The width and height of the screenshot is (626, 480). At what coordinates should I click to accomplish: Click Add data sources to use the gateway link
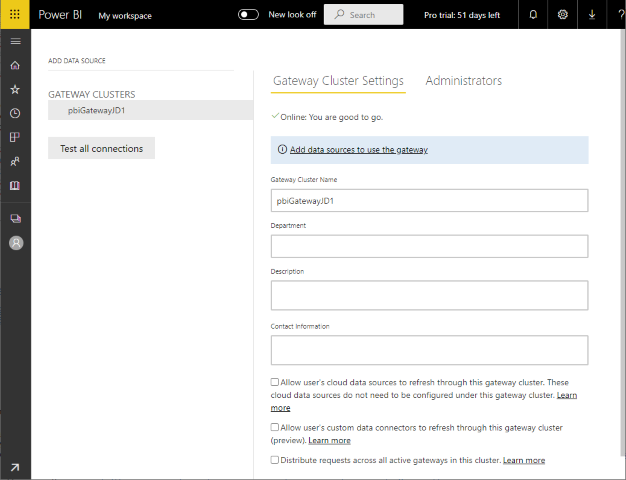click(359, 150)
